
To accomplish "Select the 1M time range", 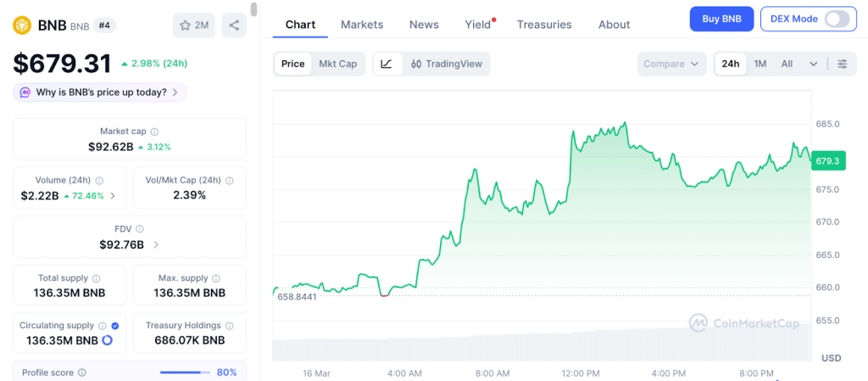I will point(760,64).
